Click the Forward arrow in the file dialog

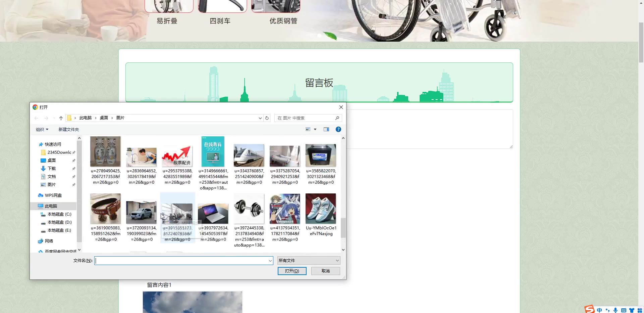click(x=46, y=118)
